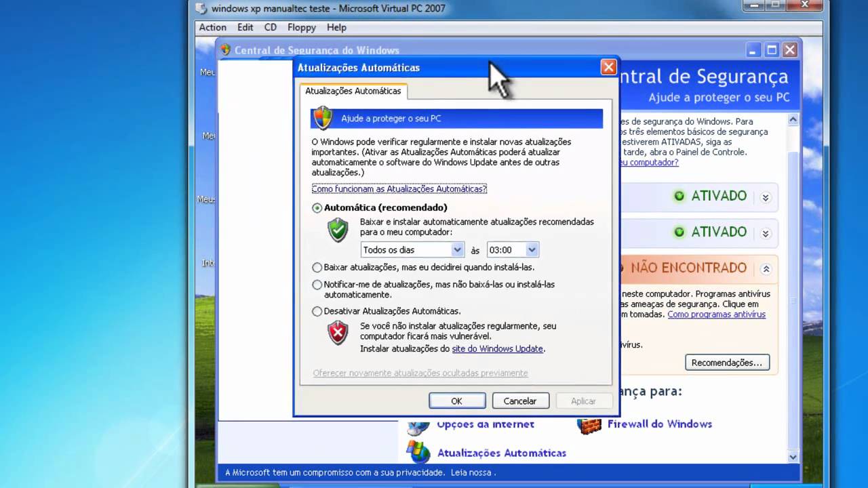Click the first green ATIVADO status light
868x488 pixels.
click(679, 197)
